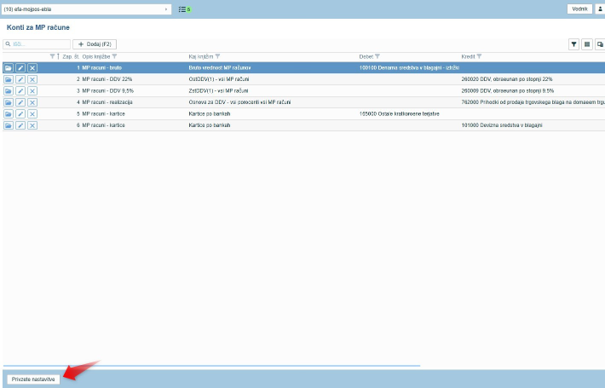Image resolution: width=605 pixels, height=388 pixels.
Task: Select "165000 Ostale kratkoročne terjatve" debit cell
Action: (x=399, y=114)
